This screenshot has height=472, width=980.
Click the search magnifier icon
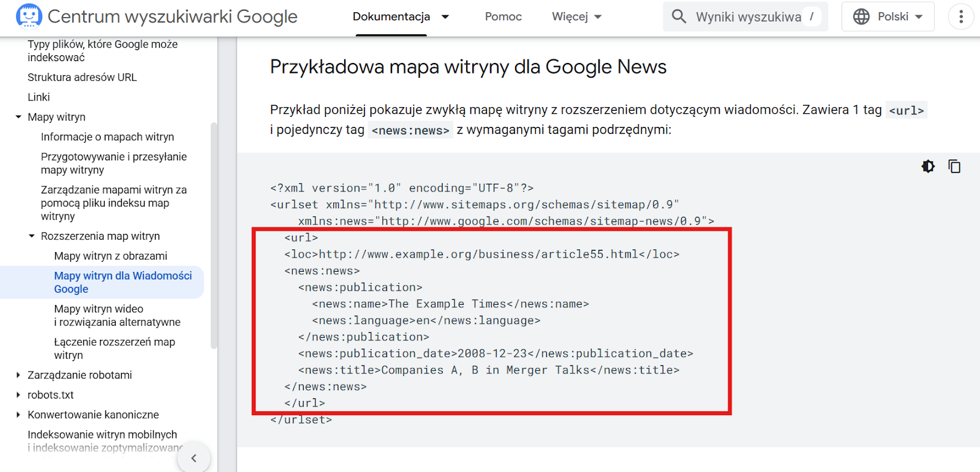tap(679, 17)
